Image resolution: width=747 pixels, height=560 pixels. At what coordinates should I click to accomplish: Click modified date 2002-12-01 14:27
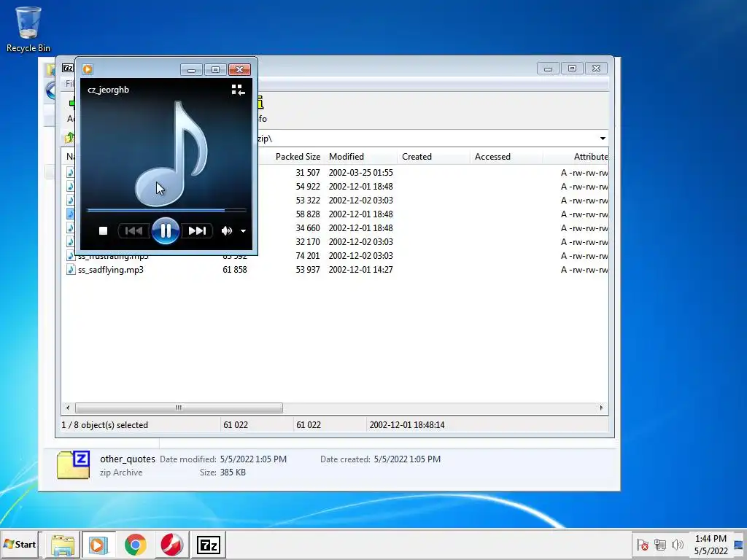(x=360, y=270)
